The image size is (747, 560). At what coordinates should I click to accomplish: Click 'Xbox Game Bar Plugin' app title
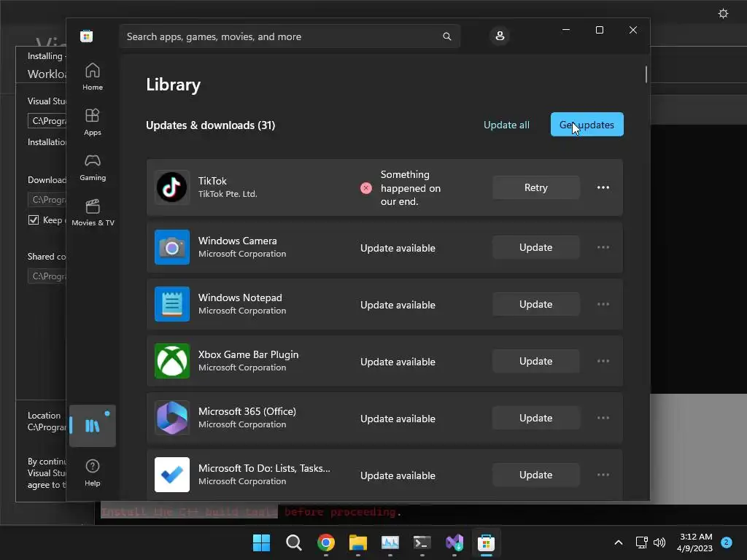click(248, 355)
